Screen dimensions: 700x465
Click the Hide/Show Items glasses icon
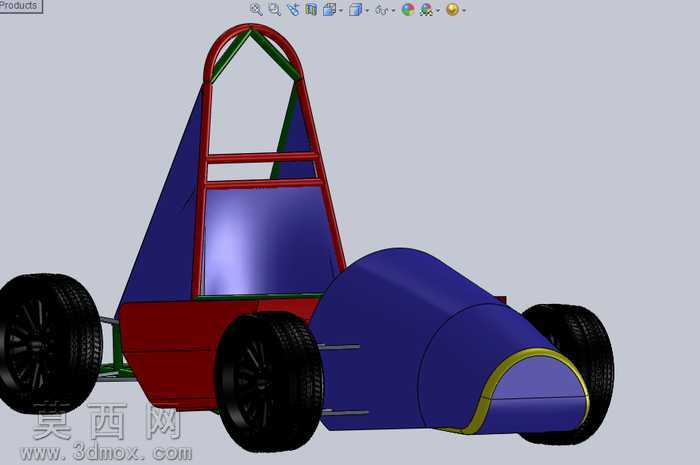(382, 10)
